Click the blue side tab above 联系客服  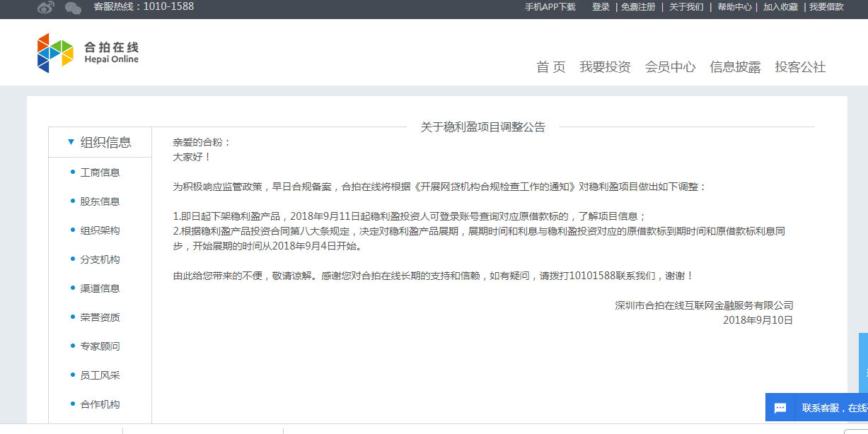coord(863,363)
